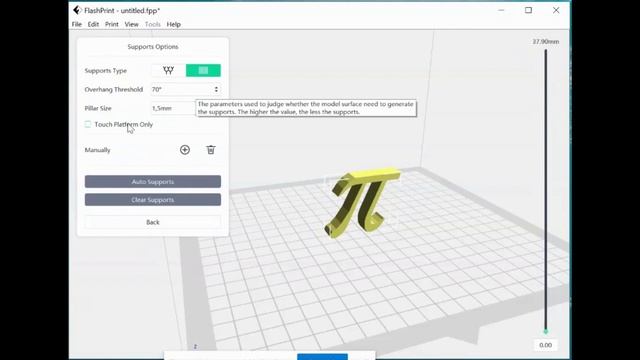Maximize the FlashPrint window
Screen dimensions: 640x360
pyautogui.click(x=528, y=10)
